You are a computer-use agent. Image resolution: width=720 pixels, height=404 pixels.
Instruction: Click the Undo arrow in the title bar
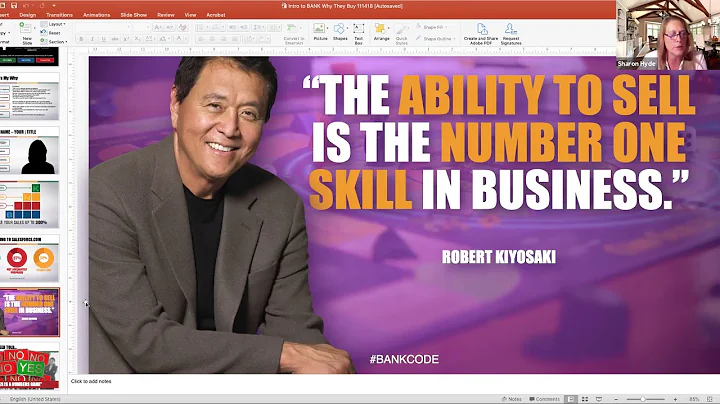27,6
